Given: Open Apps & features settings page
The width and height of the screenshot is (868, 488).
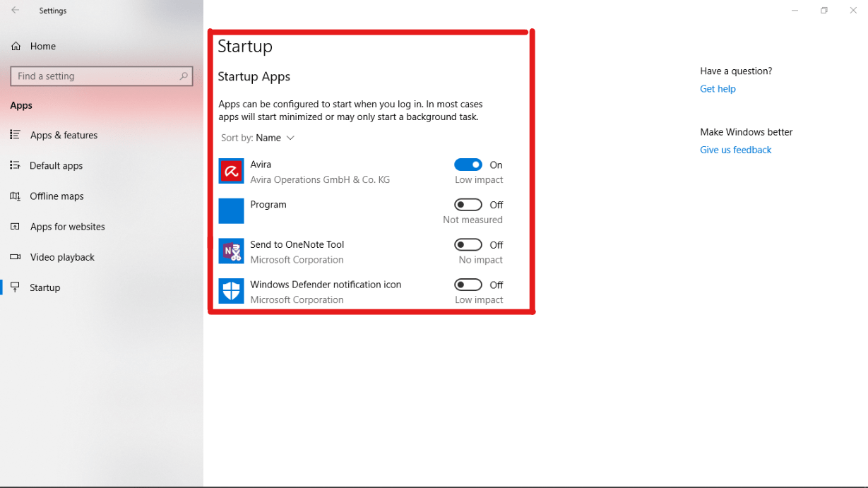Looking at the screenshot, I should (x=64, y=135).
